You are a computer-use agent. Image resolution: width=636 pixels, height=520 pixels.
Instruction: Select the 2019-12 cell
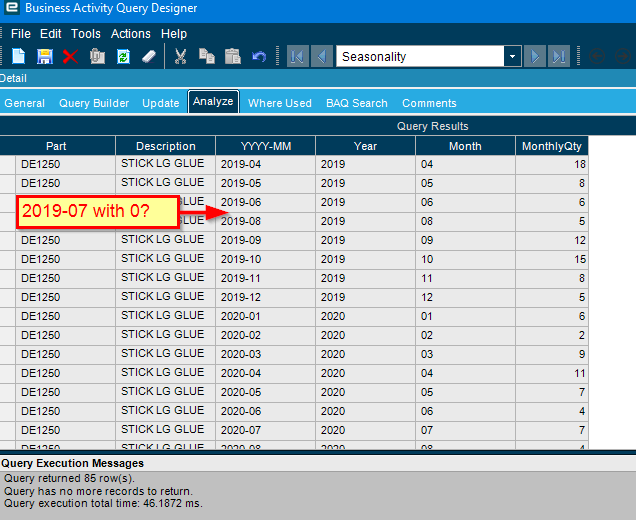click(266, 297)
